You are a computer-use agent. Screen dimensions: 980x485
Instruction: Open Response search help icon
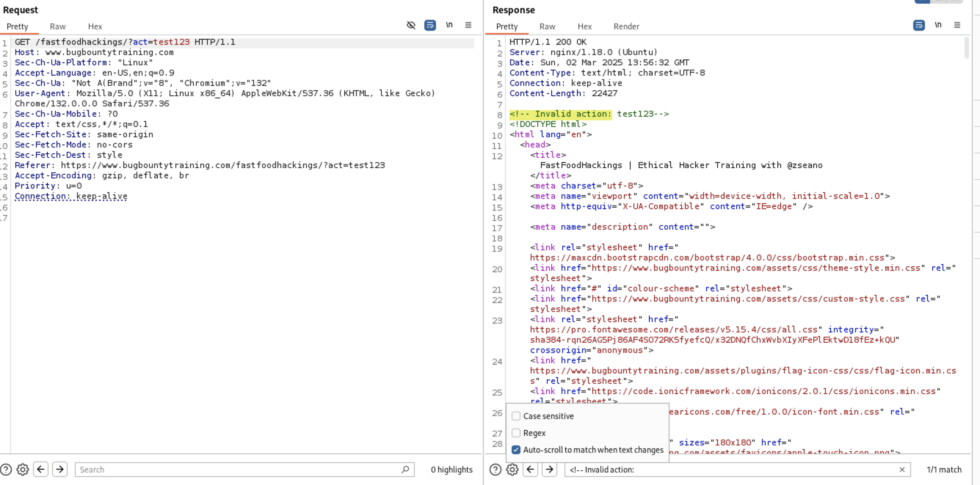click(x=496, y=469)
